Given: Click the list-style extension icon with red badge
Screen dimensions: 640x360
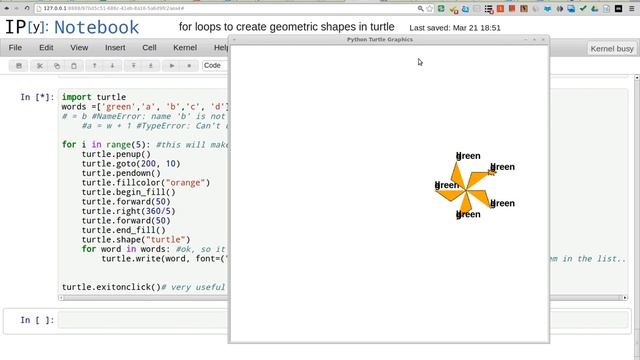Looking at the screenshot, I should click(489, 9).
